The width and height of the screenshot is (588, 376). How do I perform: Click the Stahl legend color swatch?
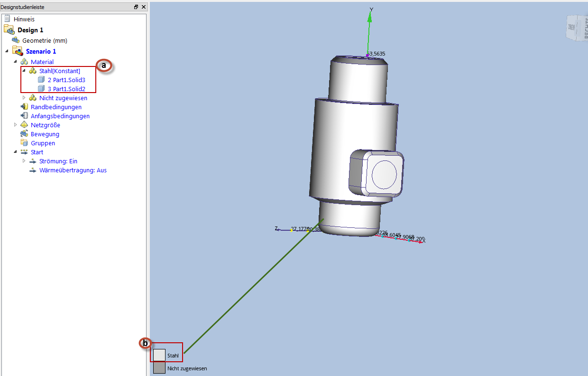pos(159,355)
